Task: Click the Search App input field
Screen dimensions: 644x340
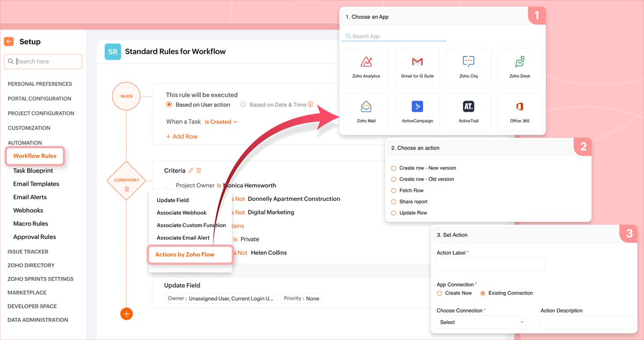Action: (x=394, y=35)
